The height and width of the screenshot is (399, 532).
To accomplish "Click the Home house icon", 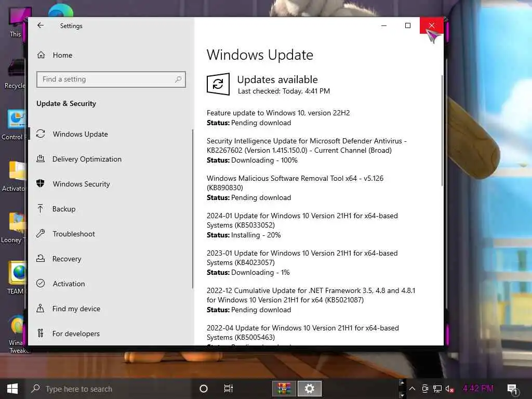I will click(41, 55).
